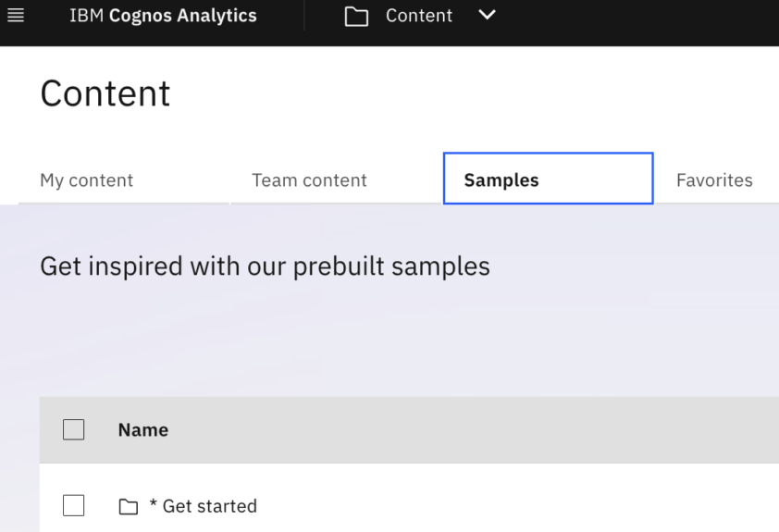Screen dimensions: 779x532
Task: Click the empty banner area below the heading text
Action: click(x=389, y=342)
